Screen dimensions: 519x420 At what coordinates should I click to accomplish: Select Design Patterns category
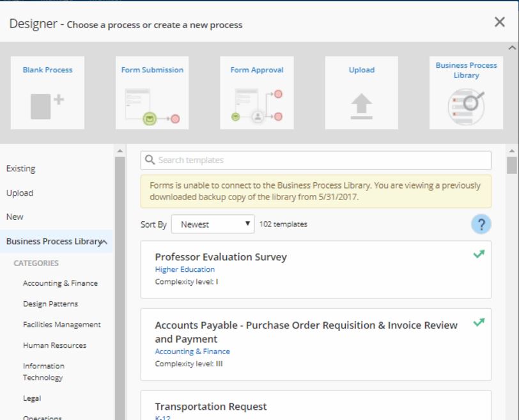point(50,304)
